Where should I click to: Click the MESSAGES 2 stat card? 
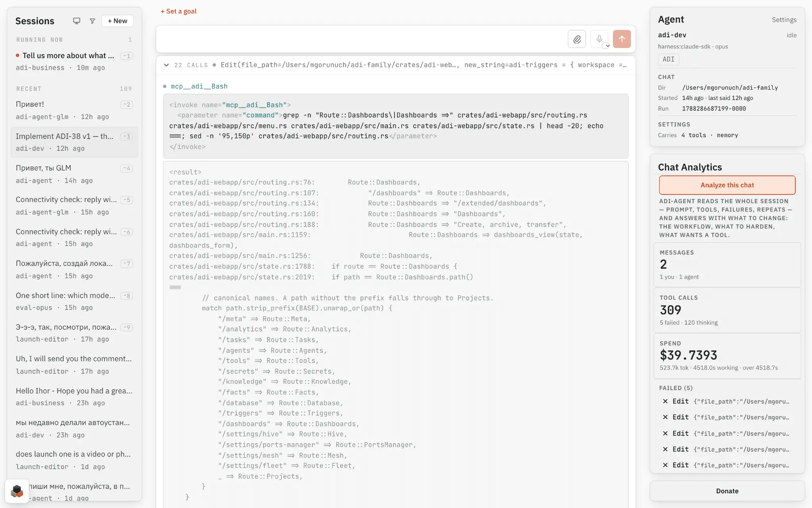click(727, 265)
